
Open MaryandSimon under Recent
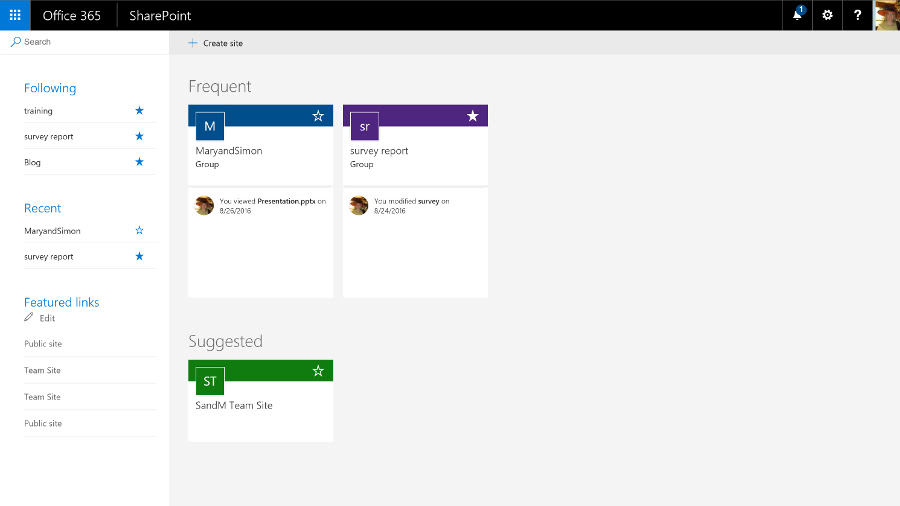[52, 231]
